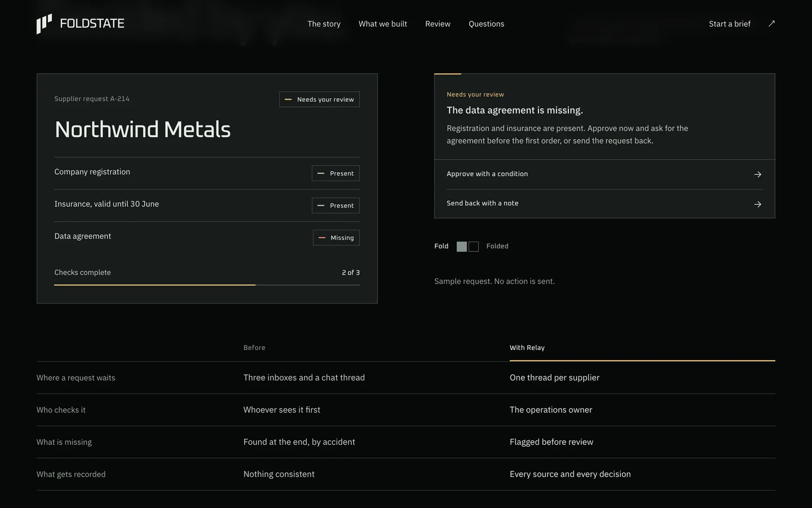Click the 2 of 3 count

(x=351, y=273)
